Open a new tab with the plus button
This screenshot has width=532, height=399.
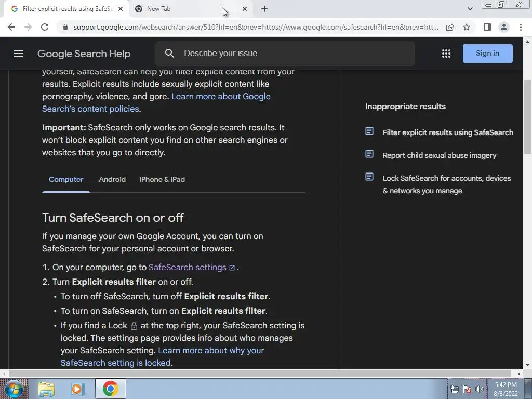(264, 9)
